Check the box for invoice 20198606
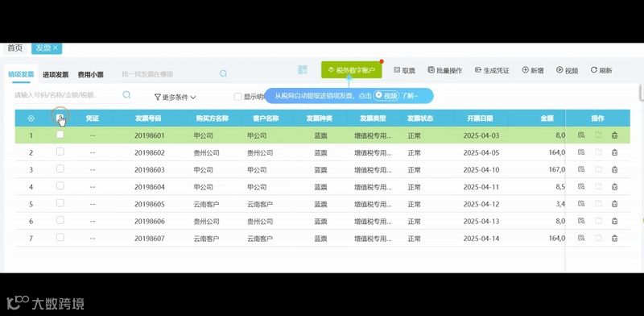 tap(60, 220)
